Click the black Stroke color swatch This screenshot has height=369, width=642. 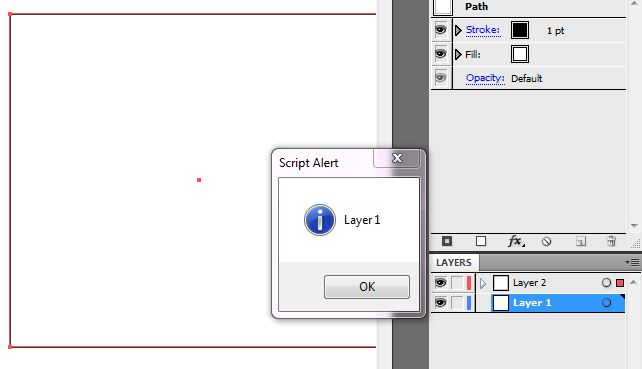point(520,30)
